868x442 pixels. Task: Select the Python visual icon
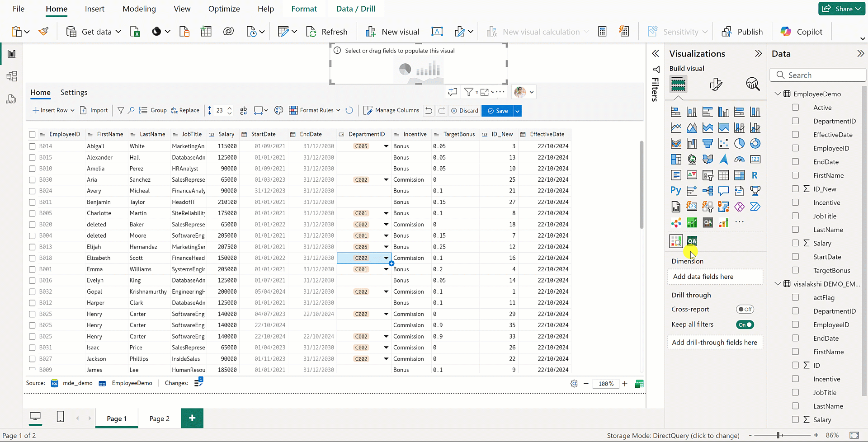coord(676,191)
